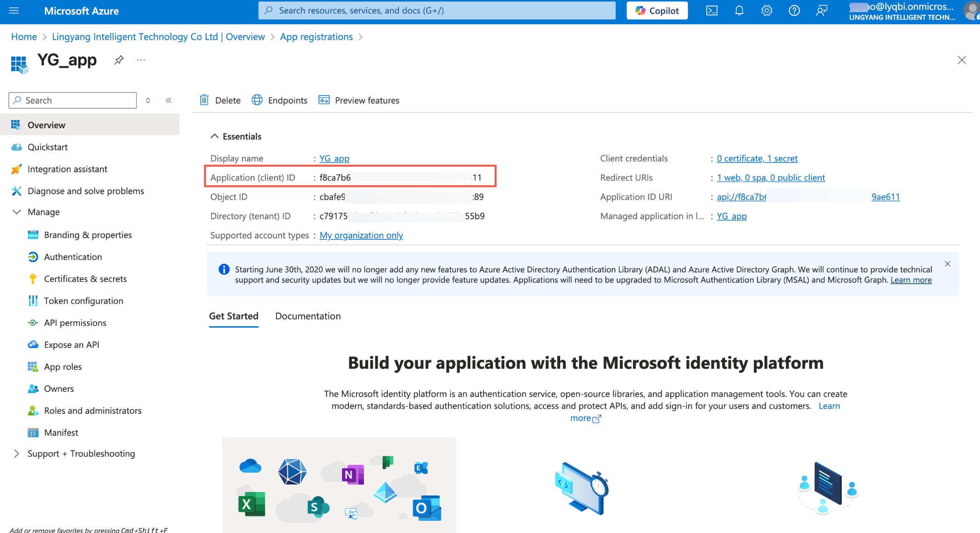
Task: Collapse the Manage menu group
Action: [x=17, y=212]
